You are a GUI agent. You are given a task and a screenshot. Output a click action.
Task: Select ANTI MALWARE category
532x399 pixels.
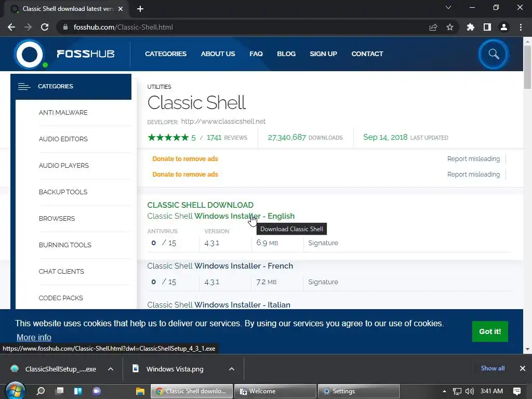click(63, 112)
